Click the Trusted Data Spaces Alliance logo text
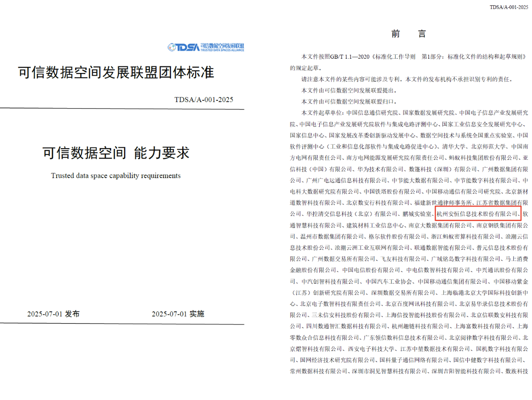 click(x=222, y=47)
